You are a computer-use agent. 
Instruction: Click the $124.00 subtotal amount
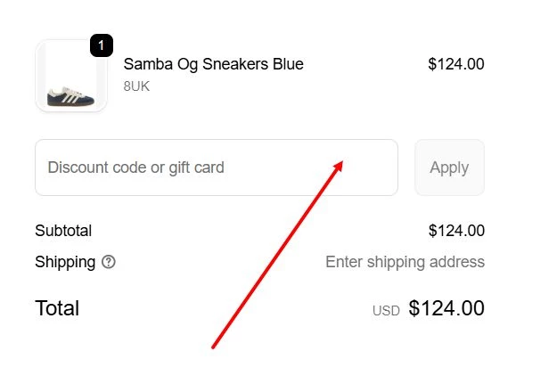(x=455, y=231)
